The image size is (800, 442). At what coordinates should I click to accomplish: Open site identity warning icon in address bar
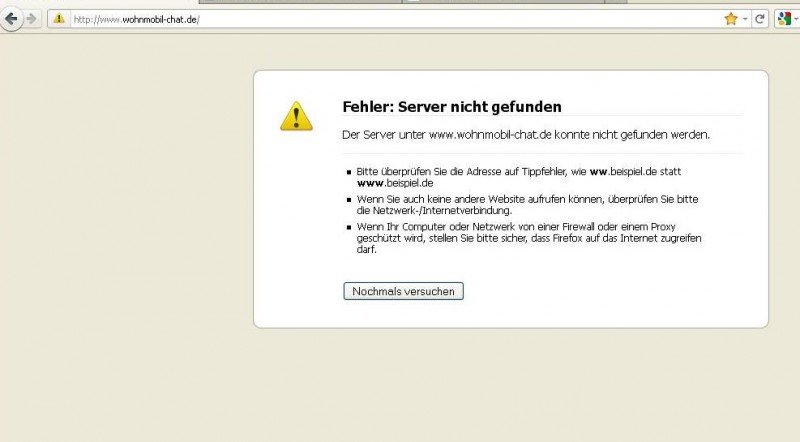[58, 19]
